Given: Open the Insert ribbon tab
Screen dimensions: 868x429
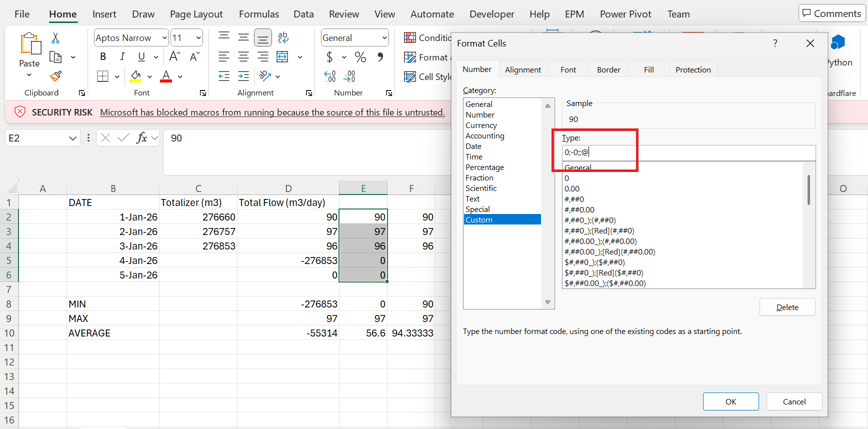Looking at the screenshot, I should [104, 14].
